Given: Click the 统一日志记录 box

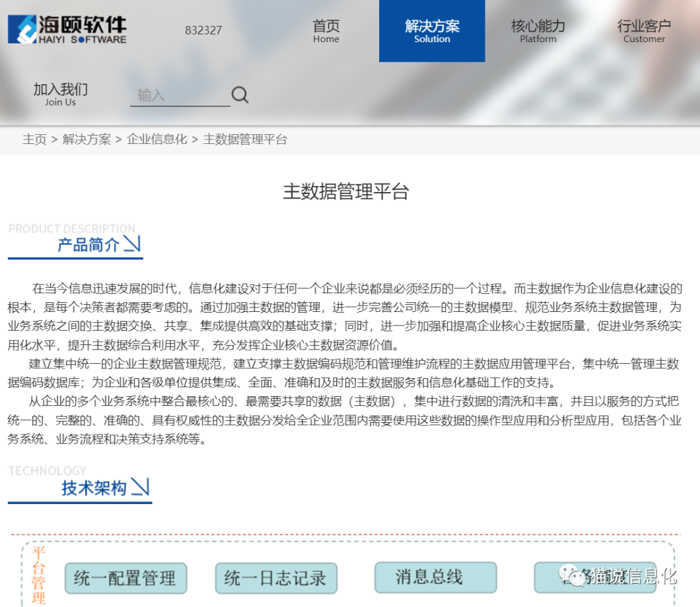Looking at the screenshot, I should (x=275, y=578).
